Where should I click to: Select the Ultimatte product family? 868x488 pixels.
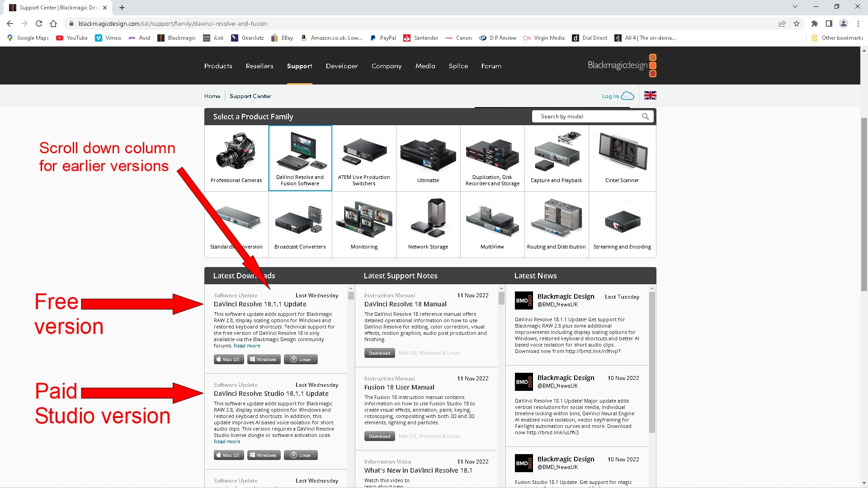[428, 158]
